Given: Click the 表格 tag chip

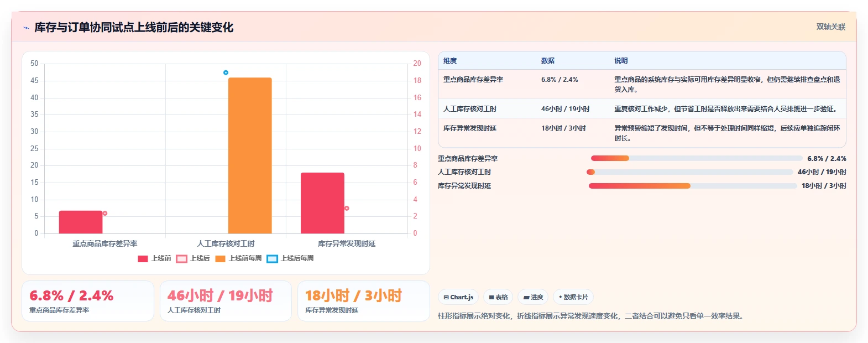Looking at the screenshot, I should pos(498,297).
